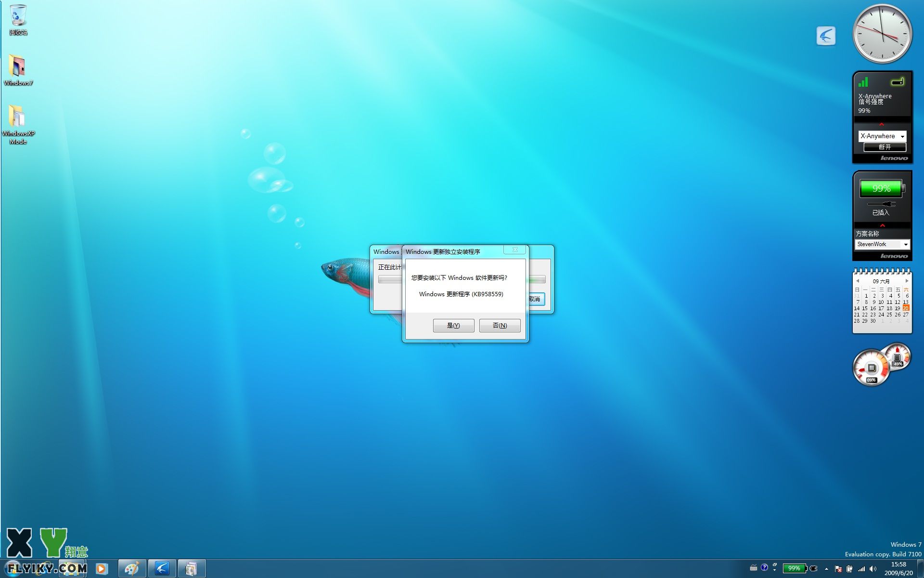The width and height of the screenshot is (924, 578).
Task: Switch to the blue bird app taskbar button
Action: pyautogui.click(x=162, y=569)
